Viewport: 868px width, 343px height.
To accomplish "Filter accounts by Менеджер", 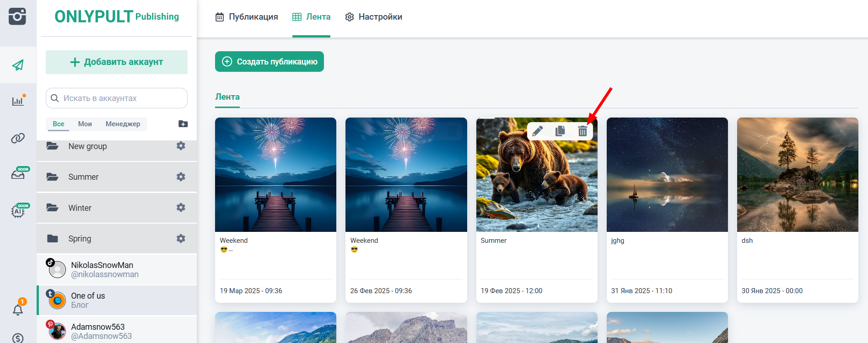I will [x=123, y=124].
